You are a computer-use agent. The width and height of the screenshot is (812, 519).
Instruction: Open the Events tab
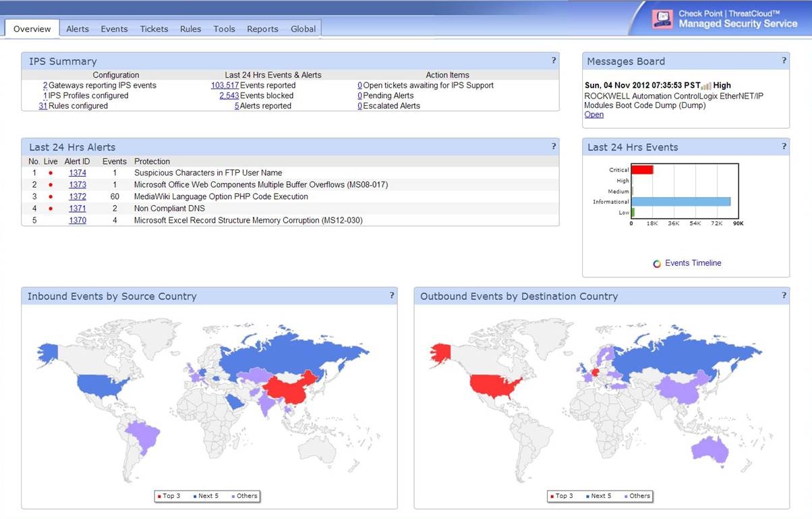pyautogui.click(x=114, y=29)
